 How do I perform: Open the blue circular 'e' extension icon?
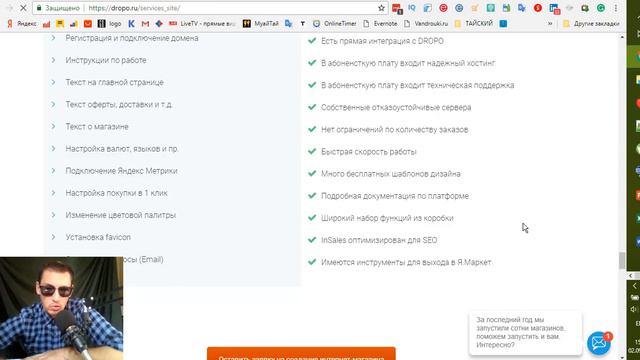(459, 8)
